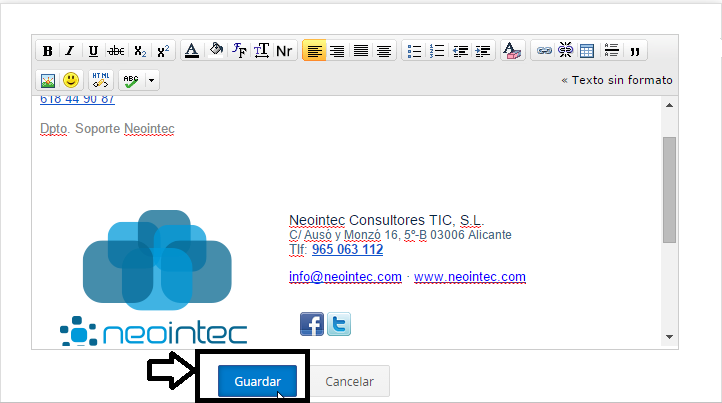Open the info@neointec.com email link
Viewport: 722px width, 403px height.
click(x=345, y=277)
